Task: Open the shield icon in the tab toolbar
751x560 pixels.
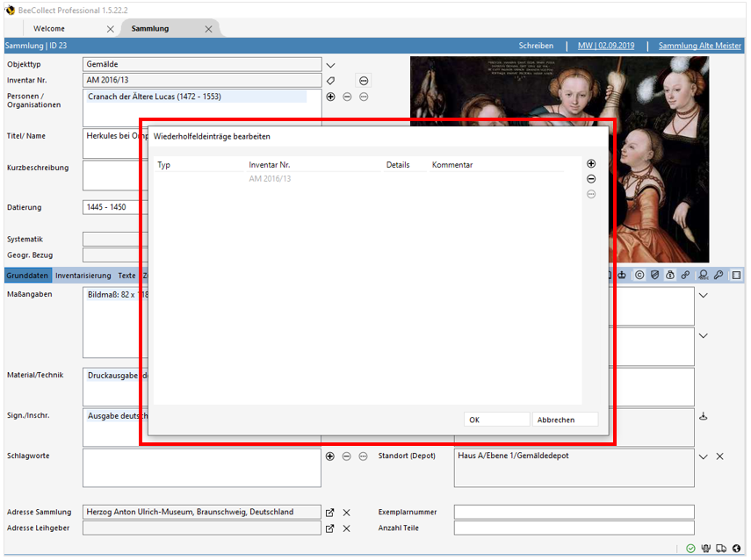Action: [654, 276]
